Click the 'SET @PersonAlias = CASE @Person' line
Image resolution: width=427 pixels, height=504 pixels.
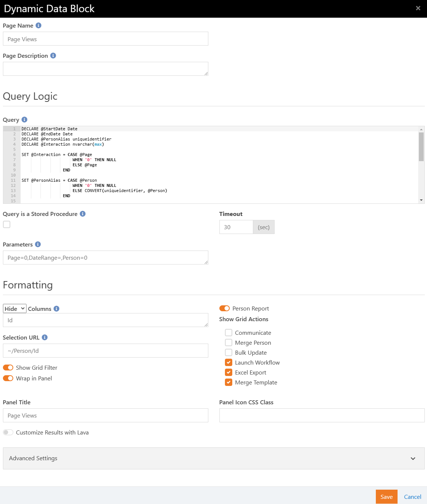click(59, 180)
